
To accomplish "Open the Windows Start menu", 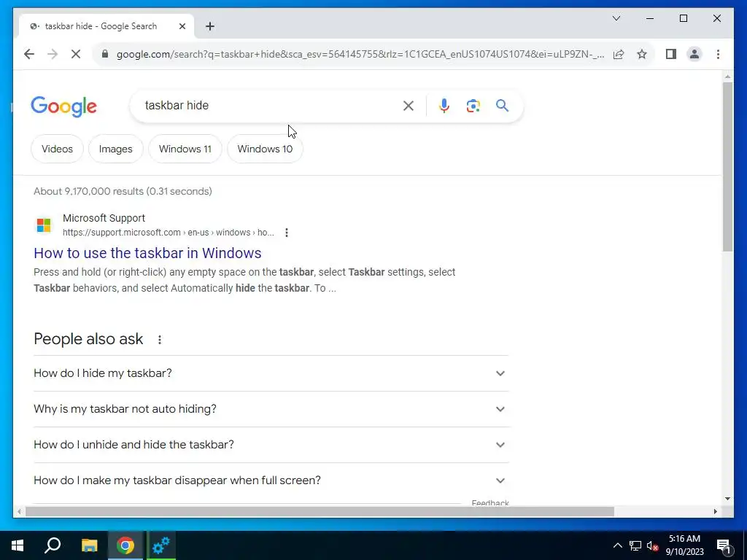I will [18, 545].
